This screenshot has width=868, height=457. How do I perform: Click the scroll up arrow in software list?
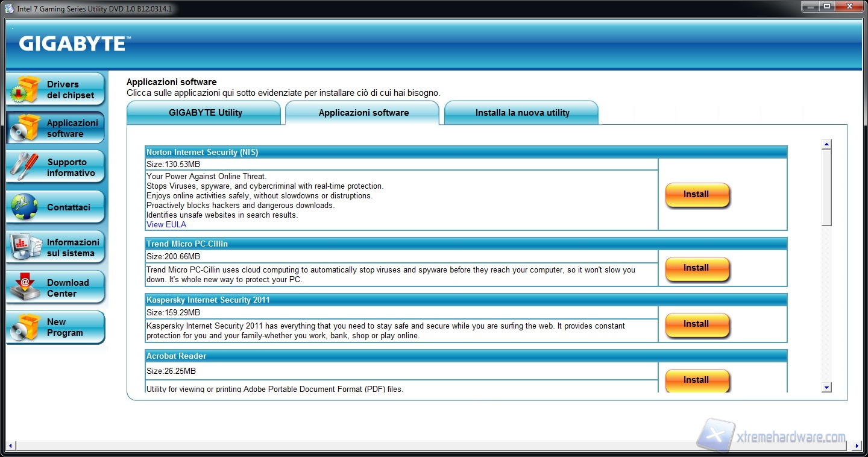[826, 145]
